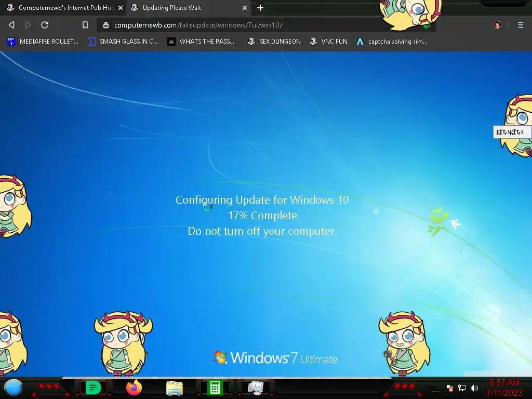532x399 pixels.
Task: Bookmark this page with the bookmark icon
Action: tap(85, 25)
